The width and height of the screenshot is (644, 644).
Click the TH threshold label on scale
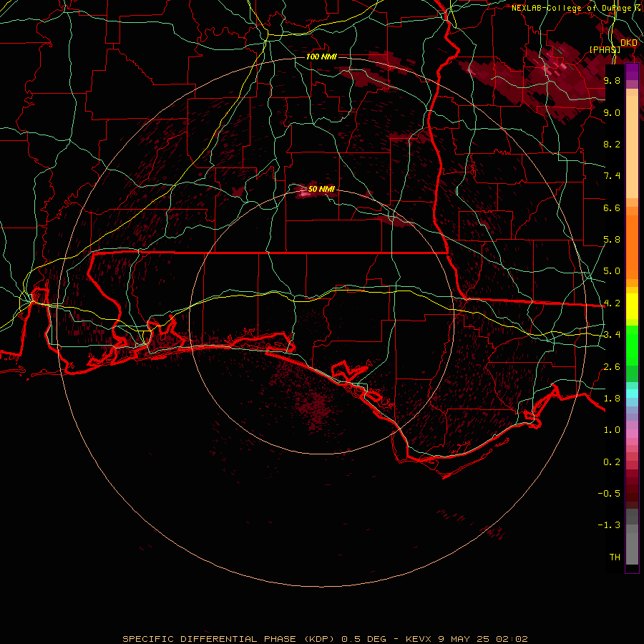pyautogui.click(x=615, y=557)
